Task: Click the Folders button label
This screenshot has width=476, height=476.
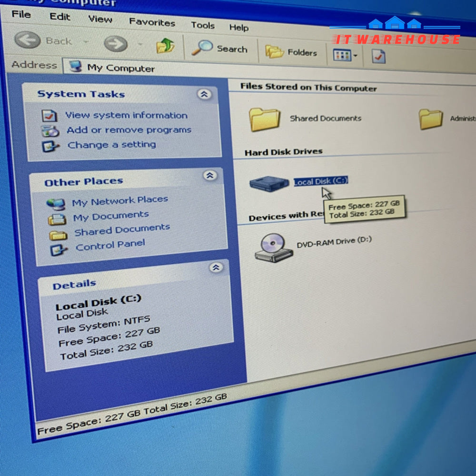Action: point(302,52)
